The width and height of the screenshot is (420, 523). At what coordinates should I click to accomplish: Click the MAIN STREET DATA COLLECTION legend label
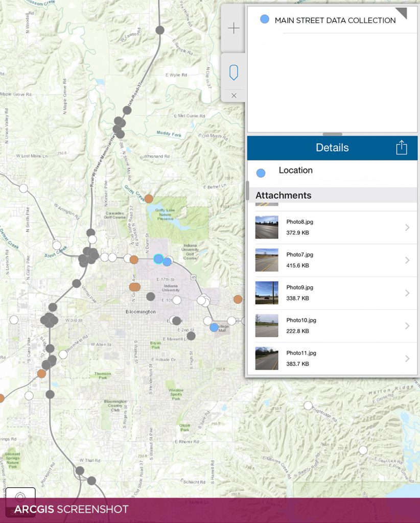(335, 20)
